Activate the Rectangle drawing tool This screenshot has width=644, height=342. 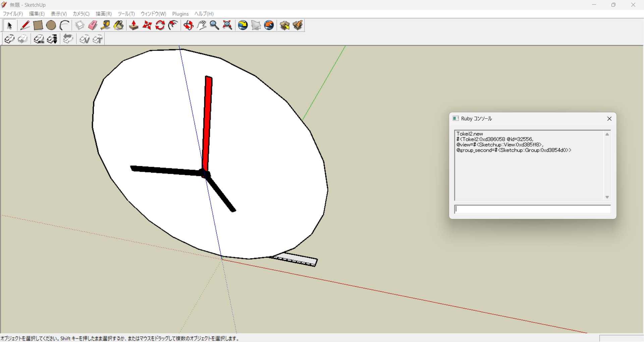38,25
